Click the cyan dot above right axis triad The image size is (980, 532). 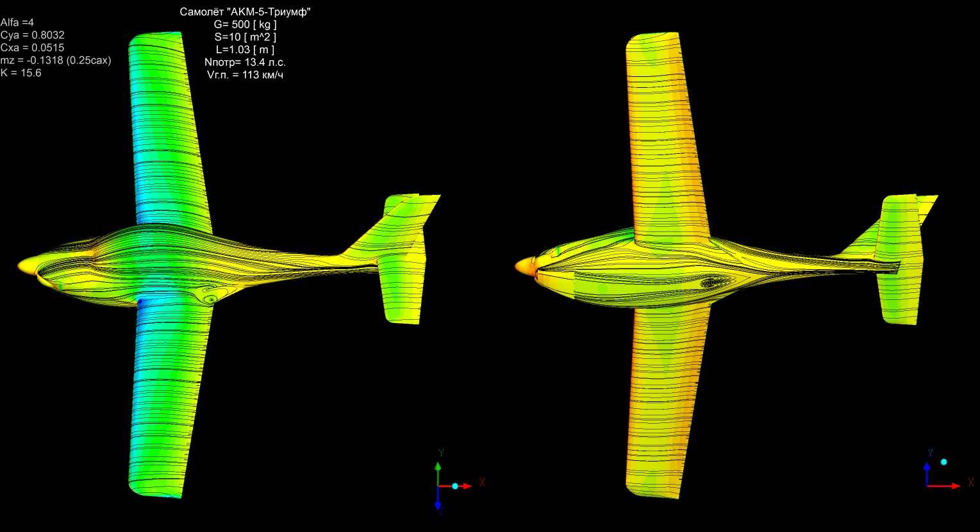tap(943, 461)
